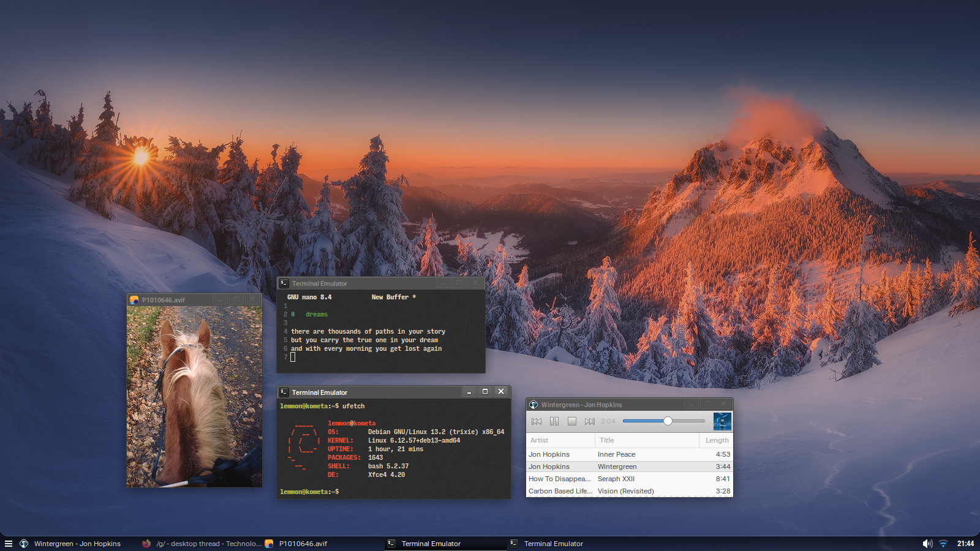Skip to next track in the music player
This screenshot has width=980, height=551.
590,421
